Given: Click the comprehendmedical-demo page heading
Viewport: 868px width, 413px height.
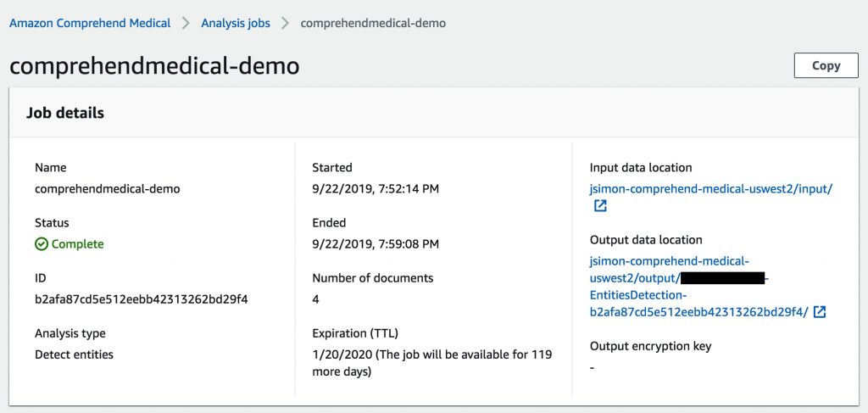Looking at the screenshot, I should [154, 66].
